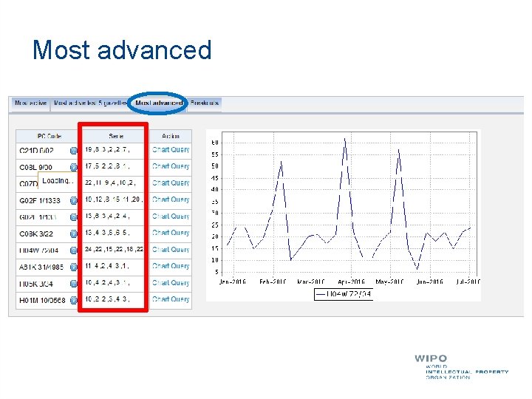Open the Most active last 5 gazettes tab
Image resolution: width=532 pixels, height=399 pixels.
coord(90,103)
